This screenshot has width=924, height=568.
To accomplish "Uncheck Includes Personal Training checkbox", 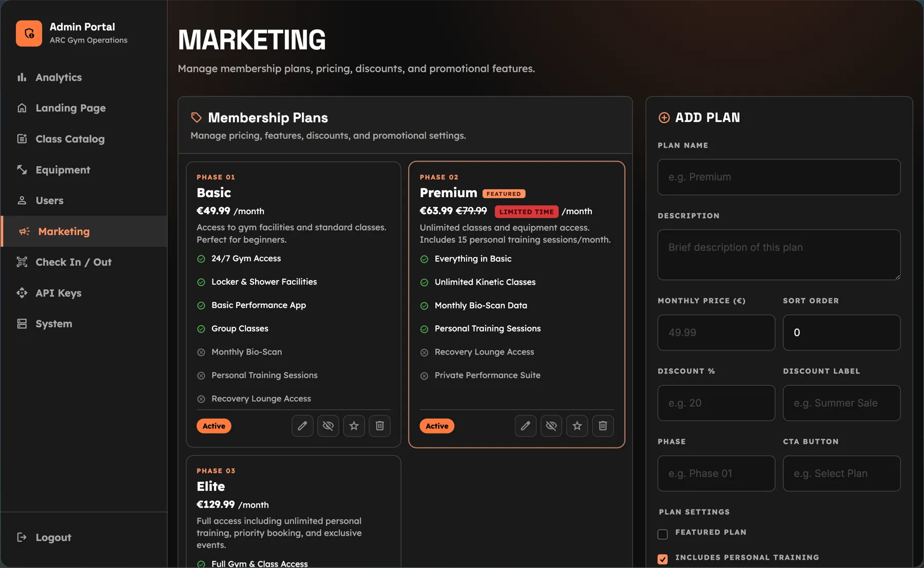I will point(663,559).
